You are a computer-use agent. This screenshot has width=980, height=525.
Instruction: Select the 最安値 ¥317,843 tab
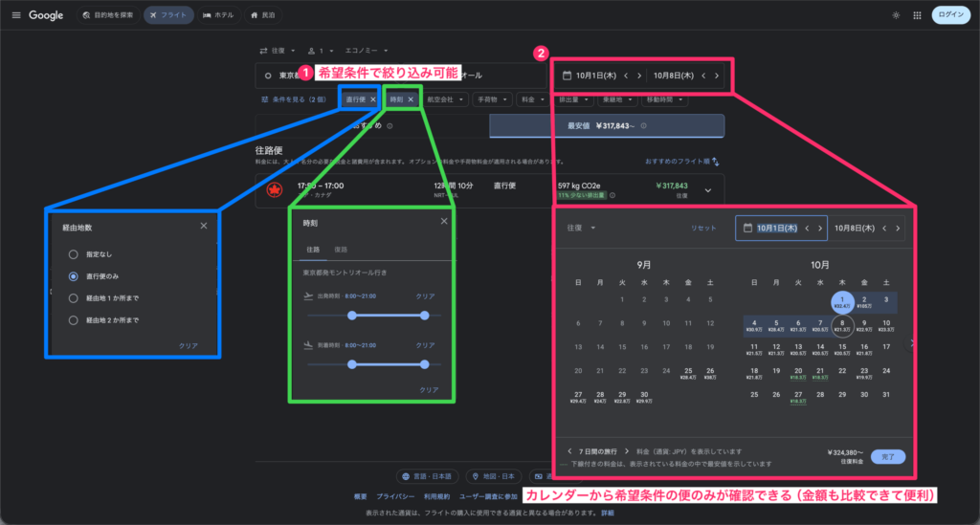(x=607, y=126)
